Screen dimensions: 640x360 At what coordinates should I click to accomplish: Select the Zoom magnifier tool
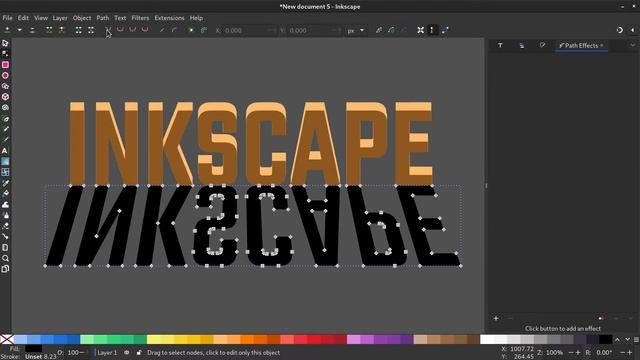coord(5,258)
